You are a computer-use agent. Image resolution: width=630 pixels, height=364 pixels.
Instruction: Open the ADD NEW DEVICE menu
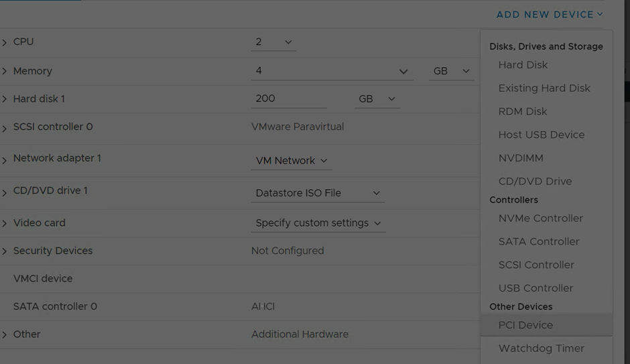[549, 14]
